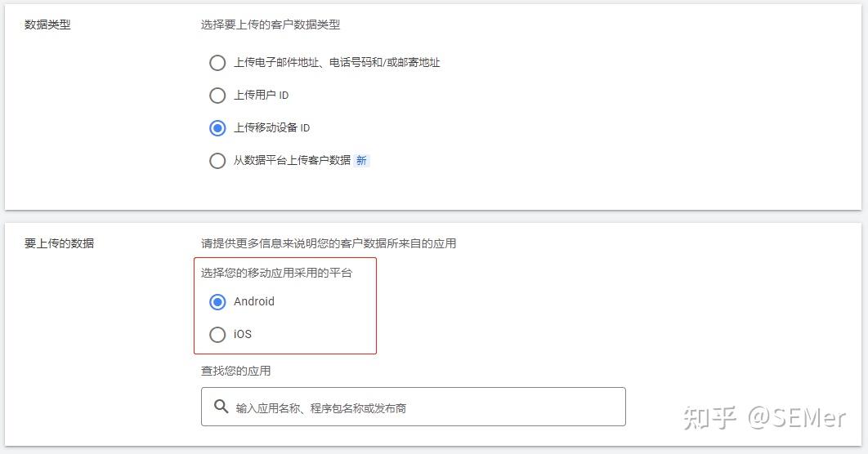868x454 pixels.
Task: Click the 数据类型 section heading
Action: pos(47,24)
